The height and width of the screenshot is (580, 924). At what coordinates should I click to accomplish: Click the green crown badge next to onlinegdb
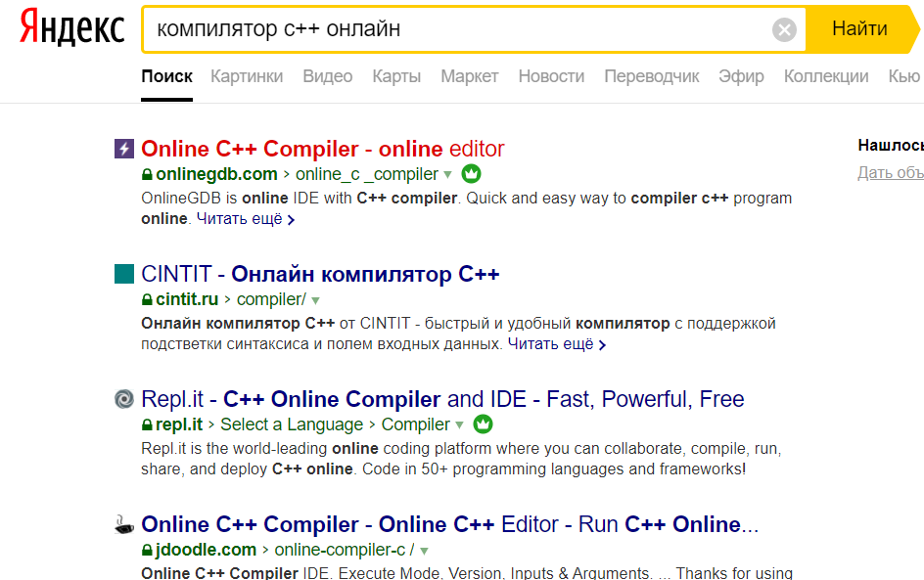click(471, 174)
